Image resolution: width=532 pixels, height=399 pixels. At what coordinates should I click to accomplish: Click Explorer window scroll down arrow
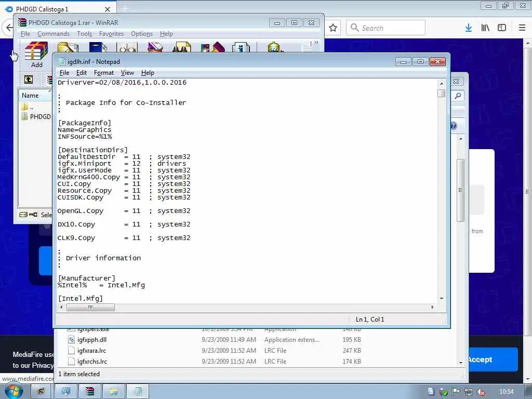click(461, 363)
